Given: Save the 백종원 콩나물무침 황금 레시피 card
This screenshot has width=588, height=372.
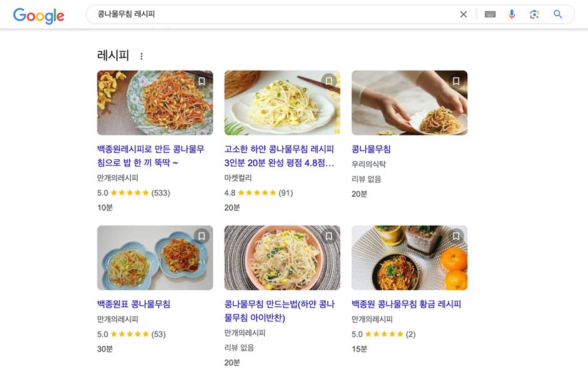Looking at the screenshot, I should click(456, 236).
